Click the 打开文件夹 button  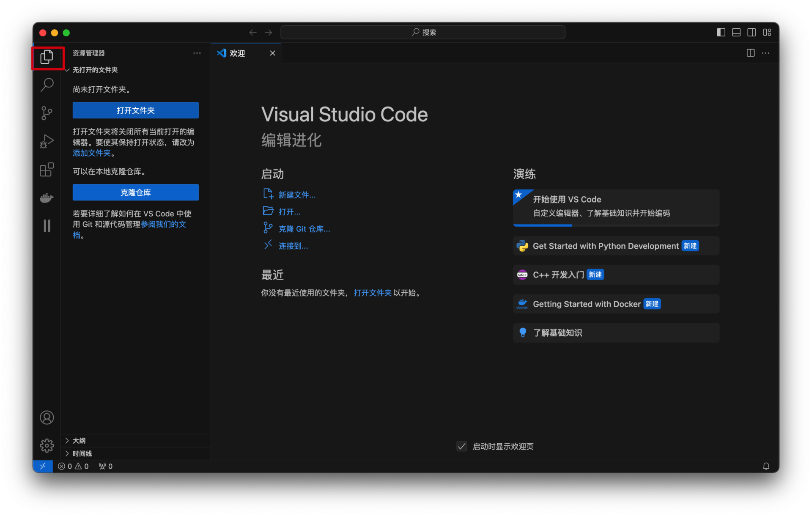click(x=135, y=110)
